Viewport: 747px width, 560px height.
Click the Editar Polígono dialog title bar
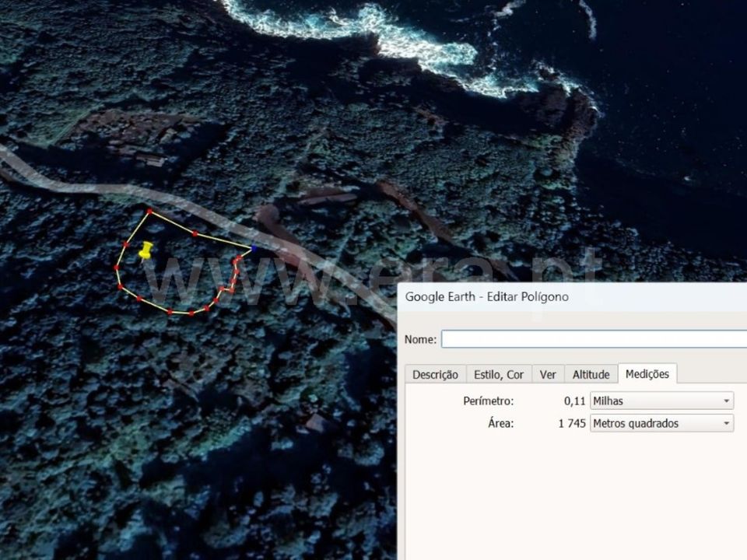572,296
